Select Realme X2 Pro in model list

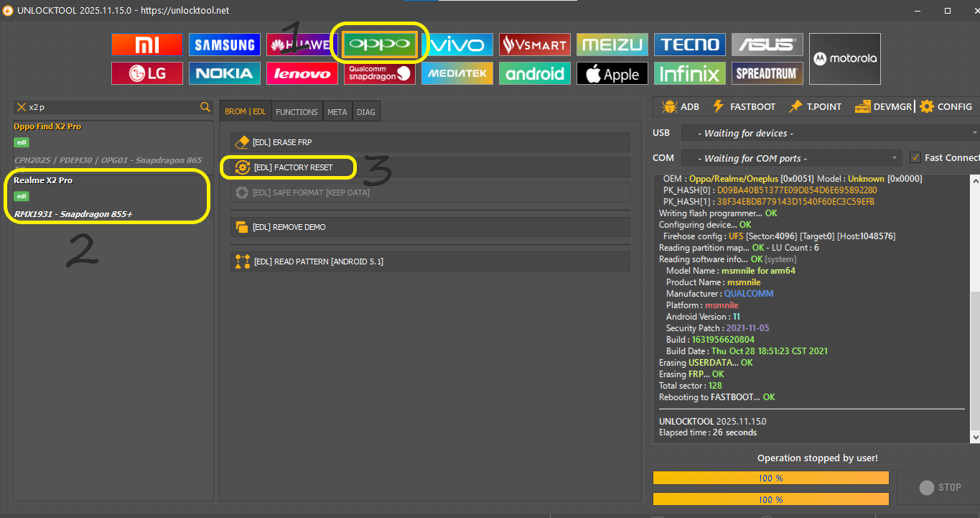[43, 180]
